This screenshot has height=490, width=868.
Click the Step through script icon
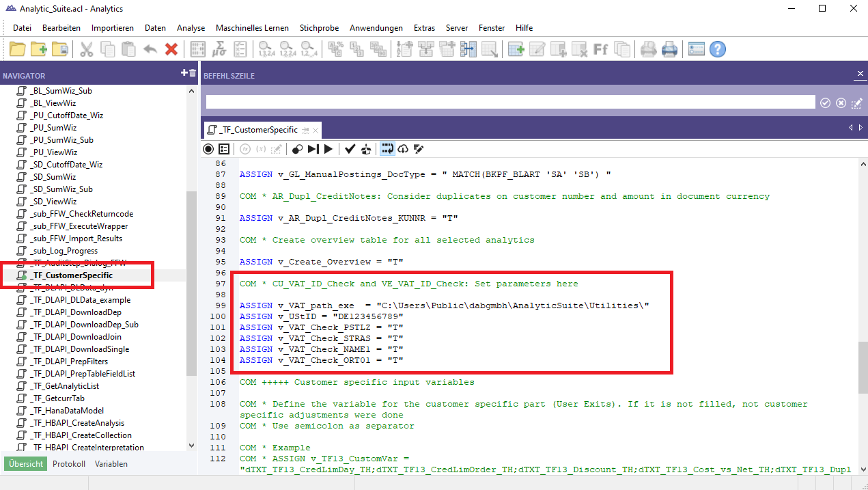click(x=313, y=149)
